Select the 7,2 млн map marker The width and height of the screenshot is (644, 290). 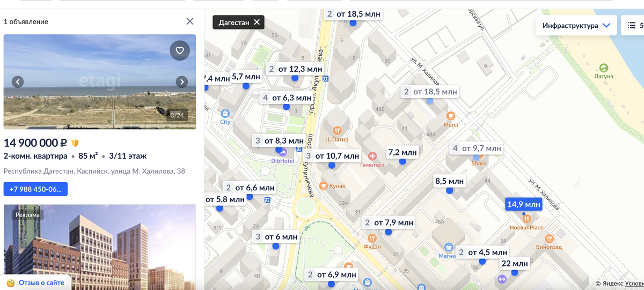tap(402, 152)
